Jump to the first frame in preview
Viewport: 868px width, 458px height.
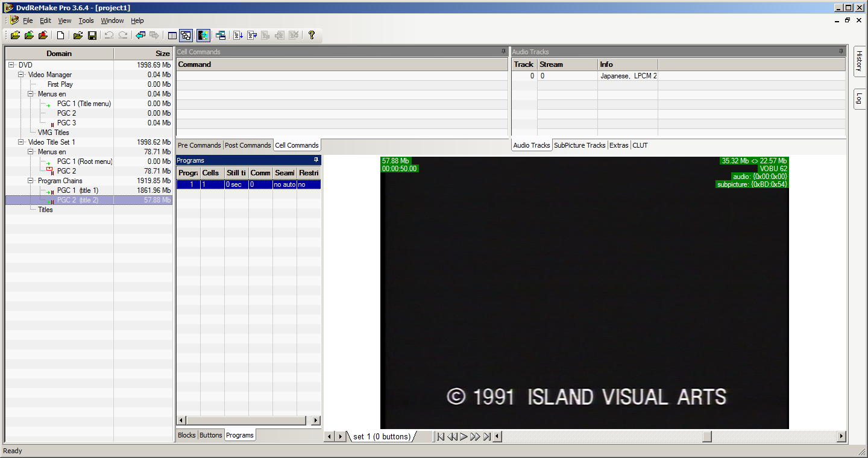(441, 436)
